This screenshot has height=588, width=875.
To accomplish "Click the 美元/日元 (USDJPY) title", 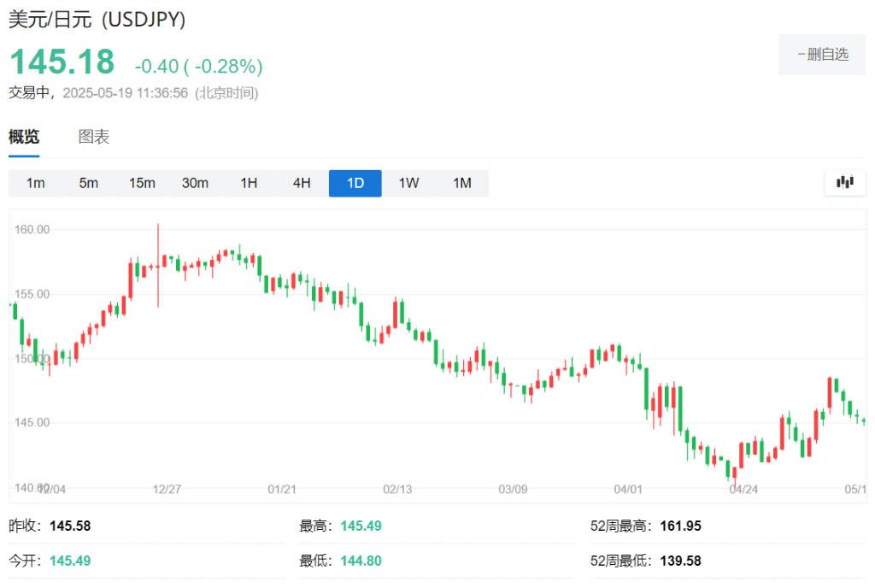I will pyautogui.click(x=97, y=19).
